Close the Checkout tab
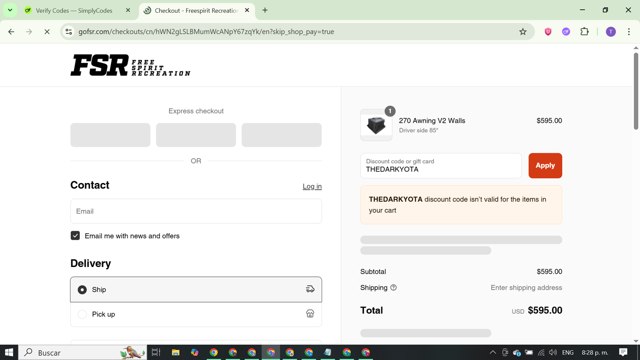Viewport: 640px width, 360px height. tap(247, 10)
